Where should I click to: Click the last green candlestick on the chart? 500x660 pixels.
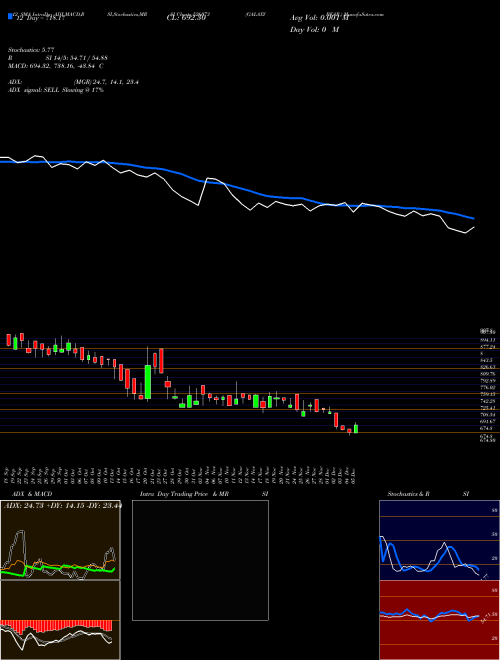coord(356,428)
